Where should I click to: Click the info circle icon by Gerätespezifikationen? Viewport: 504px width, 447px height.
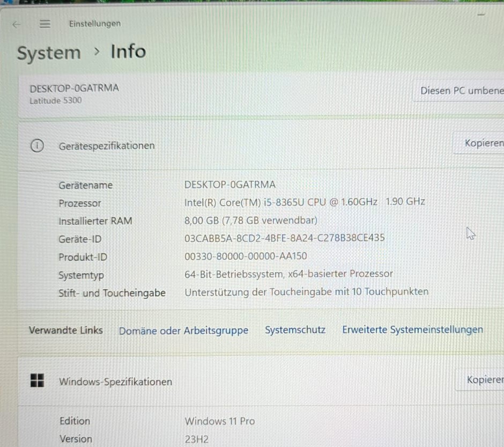point(37,145)
